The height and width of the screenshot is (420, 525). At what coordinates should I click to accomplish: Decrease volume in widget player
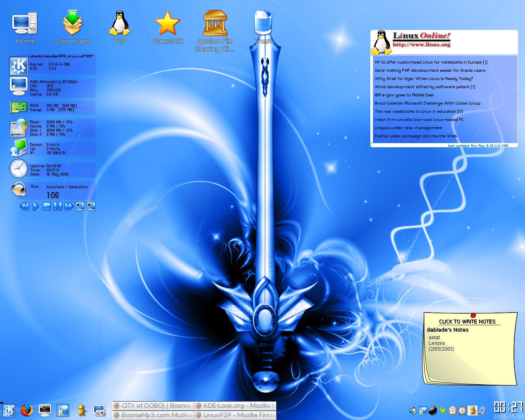coord(80,206)
